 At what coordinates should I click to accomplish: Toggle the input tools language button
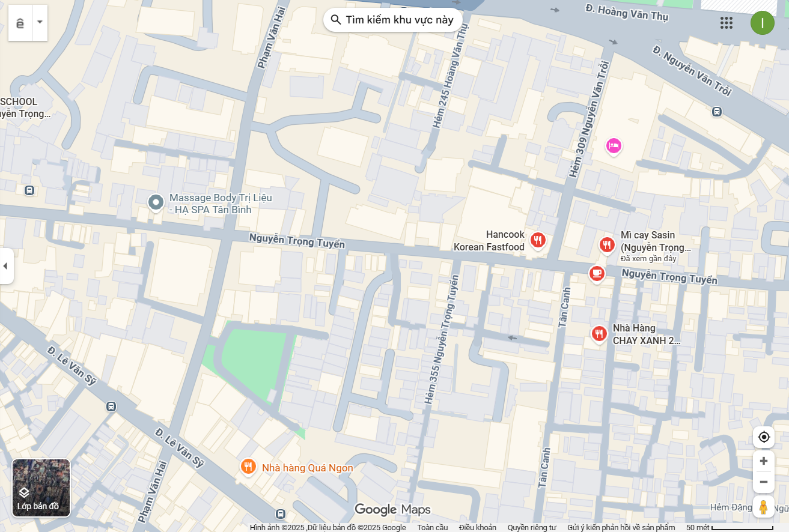pyautogui.click(x=20, y=23)
